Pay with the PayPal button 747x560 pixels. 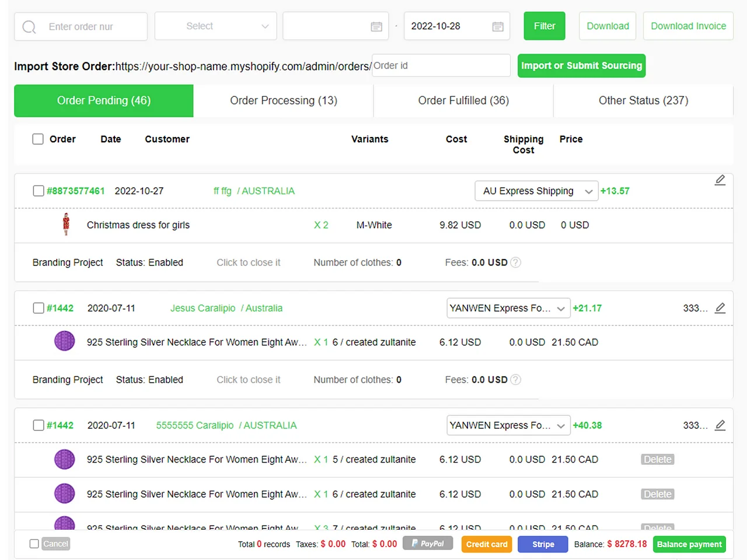click(x=428, y=544)
